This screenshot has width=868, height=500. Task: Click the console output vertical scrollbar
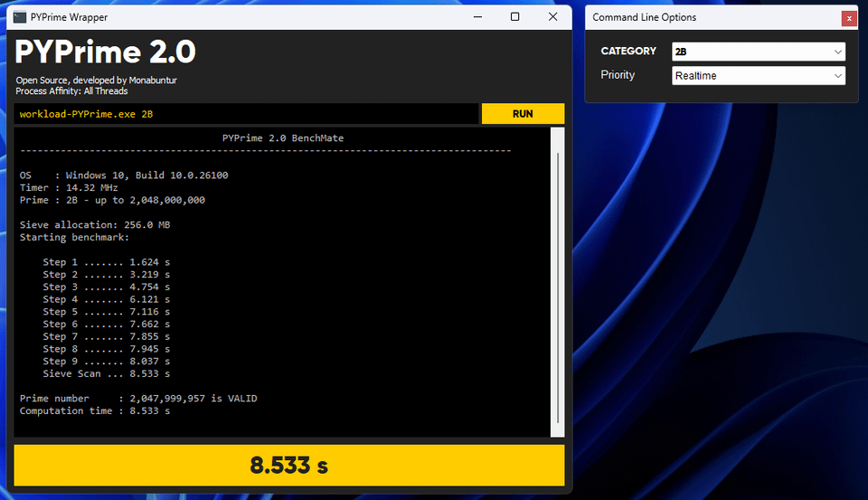tap(558, 280)
